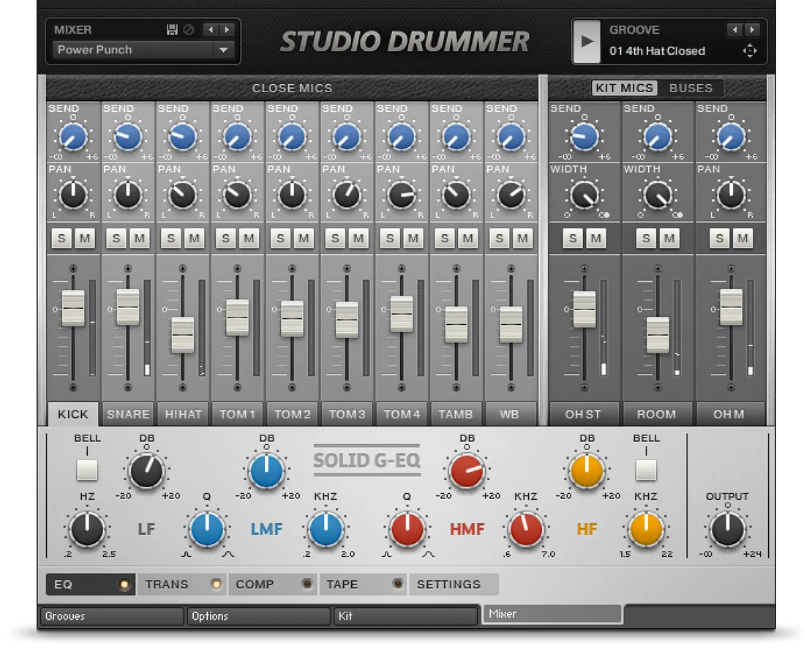
Task: Click the groove drag-to-host crosshair icon
Action: (750, 50)
